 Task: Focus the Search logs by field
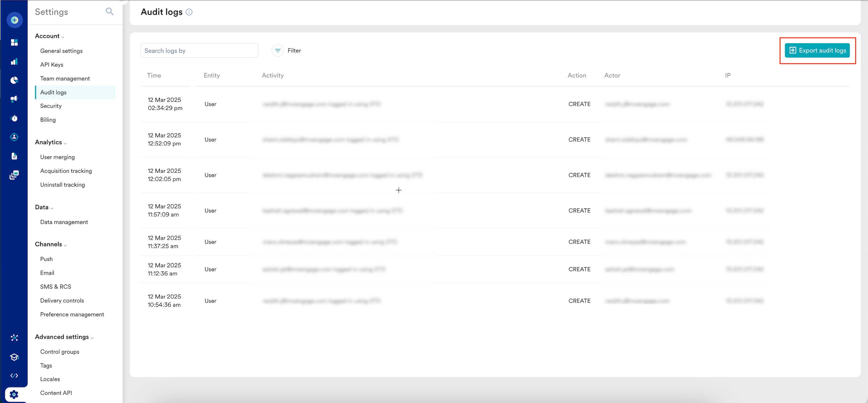(199, 51)
